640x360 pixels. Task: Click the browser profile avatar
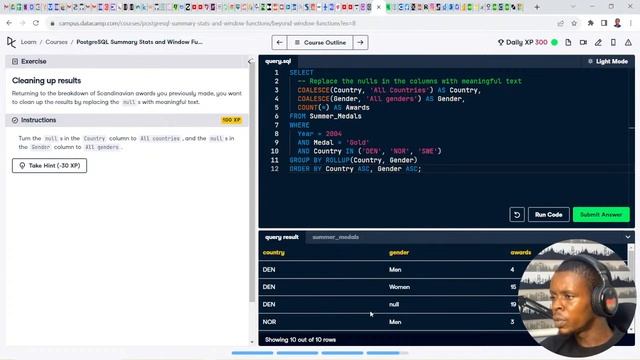click(617, 23)
